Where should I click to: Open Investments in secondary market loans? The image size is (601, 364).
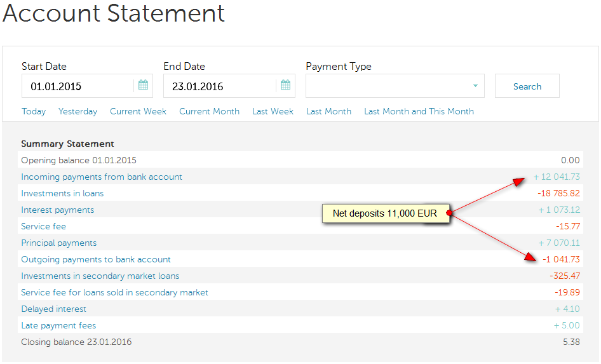pyautogui.click(x=100, y=276)
